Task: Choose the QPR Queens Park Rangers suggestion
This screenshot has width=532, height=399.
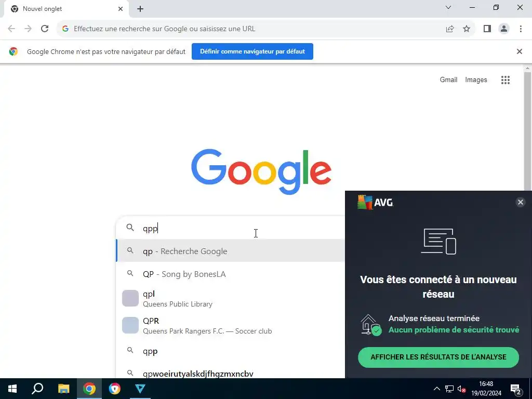Action: tap(230, 325)
